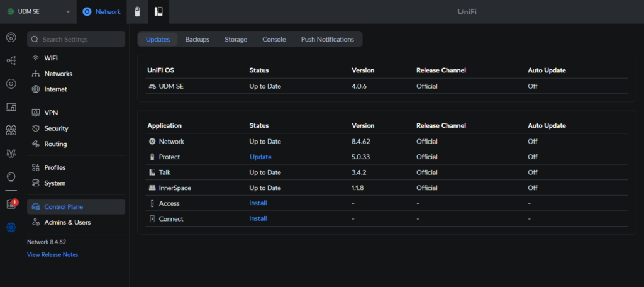Click the Search Settings field
This screenshot has height=287, width=644.
pyautogui.click(x=76, y=40)
